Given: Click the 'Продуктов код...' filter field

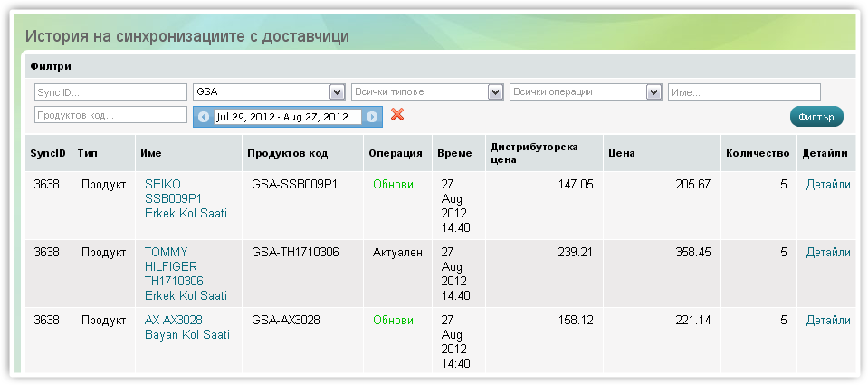Looking at the screenshot, I should point(110,115).
